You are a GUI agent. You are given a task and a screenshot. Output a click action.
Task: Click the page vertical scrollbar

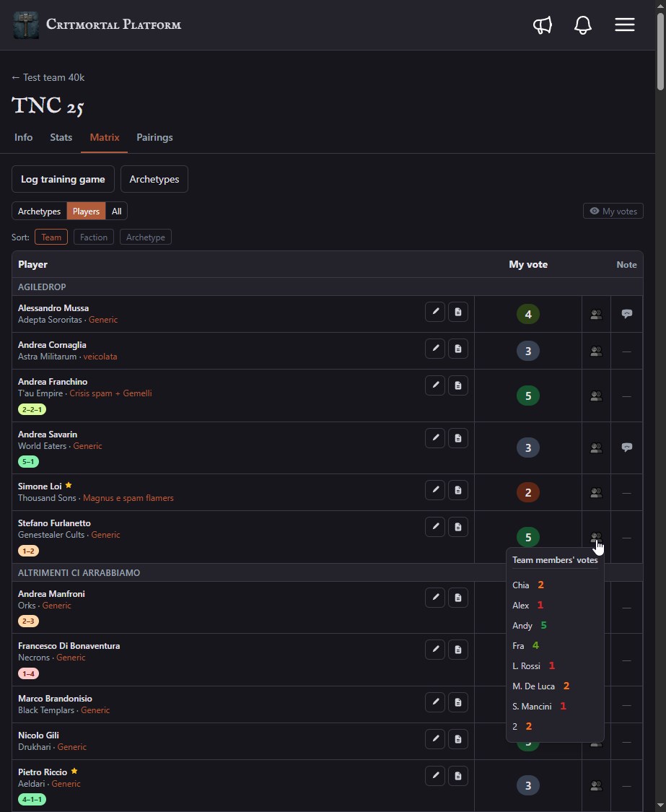click(x=660, y=406)
